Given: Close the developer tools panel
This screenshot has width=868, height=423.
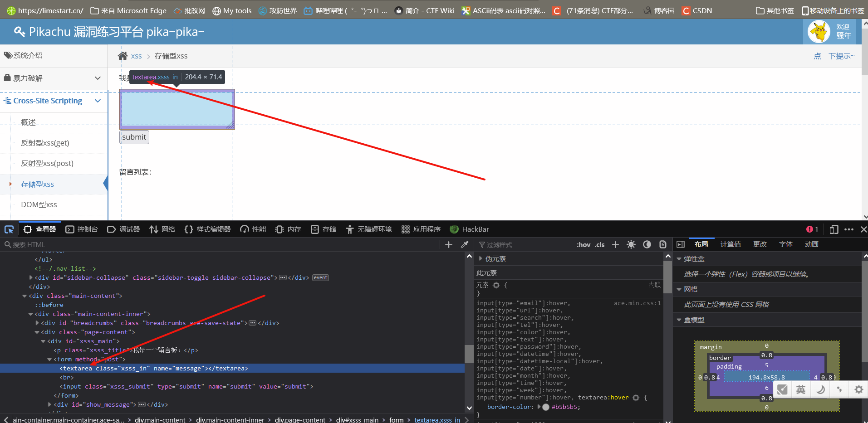Looking at the screenshot, I should click(864, 229).
